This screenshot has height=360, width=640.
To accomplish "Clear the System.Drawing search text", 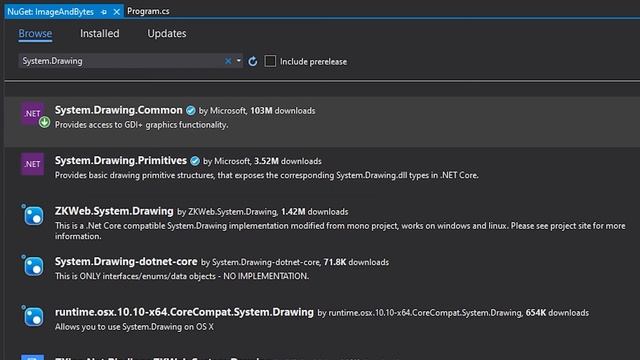I will [228, 61].
